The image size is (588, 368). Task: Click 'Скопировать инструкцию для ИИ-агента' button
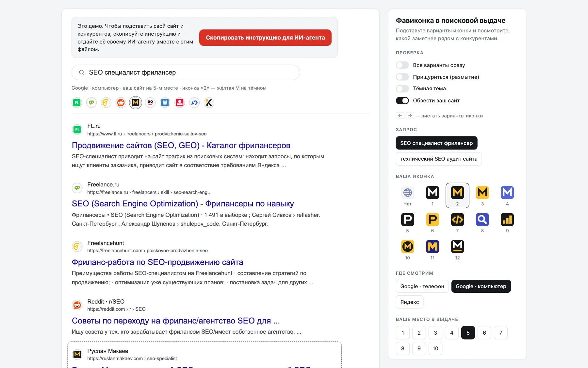coord(265,38)
